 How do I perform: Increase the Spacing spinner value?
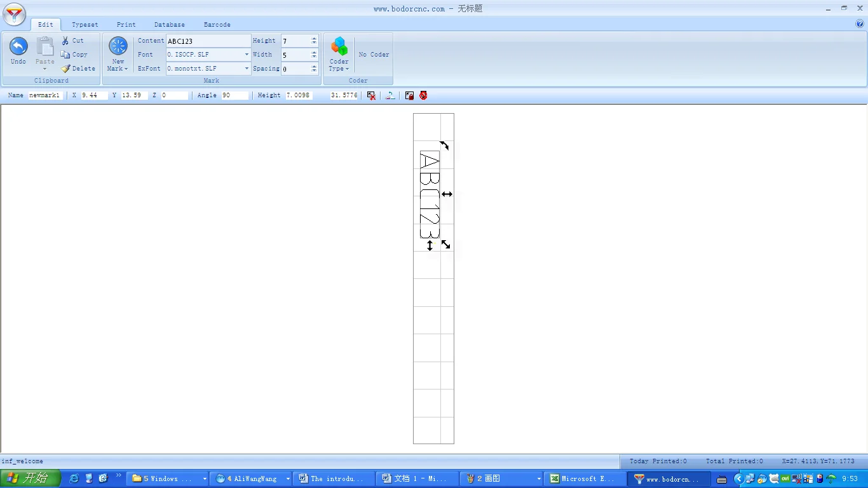pyautogui.click(x=314, y=66)
